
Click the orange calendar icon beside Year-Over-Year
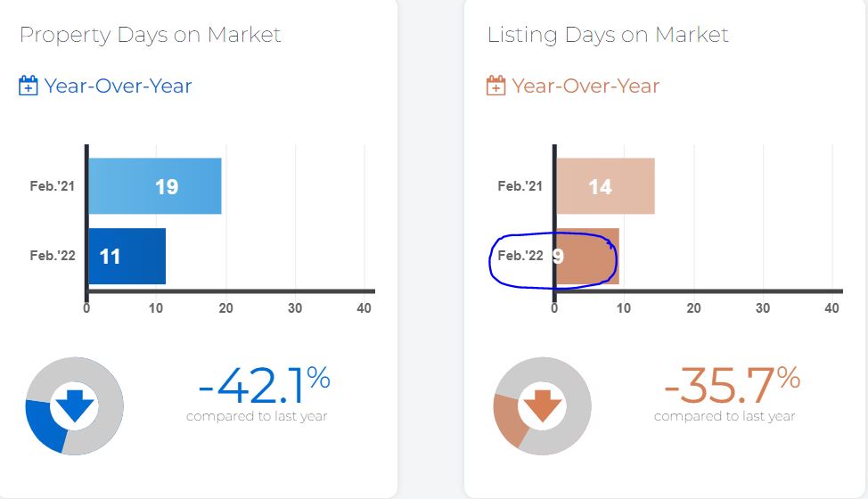pyautogui.click(x=495, y=86)
